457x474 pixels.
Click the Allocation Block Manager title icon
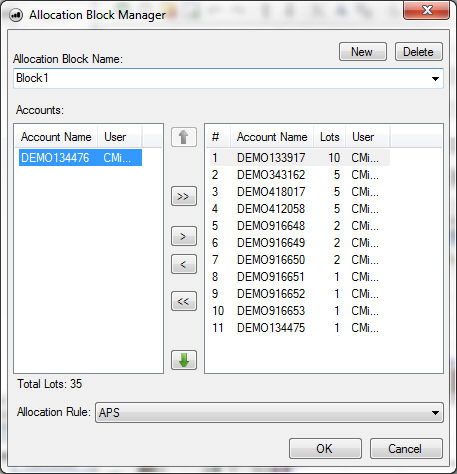click(x=16, y=15)
